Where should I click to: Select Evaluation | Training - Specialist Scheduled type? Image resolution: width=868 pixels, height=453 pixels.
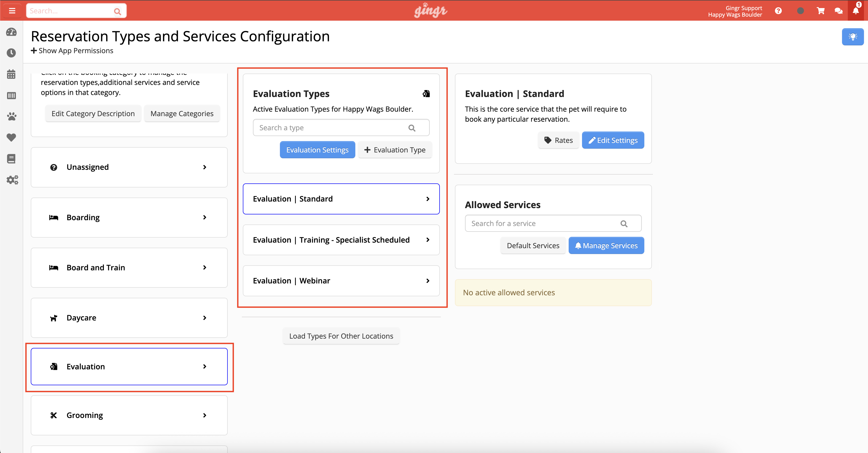pyautogui.click(x=341, y=240)
